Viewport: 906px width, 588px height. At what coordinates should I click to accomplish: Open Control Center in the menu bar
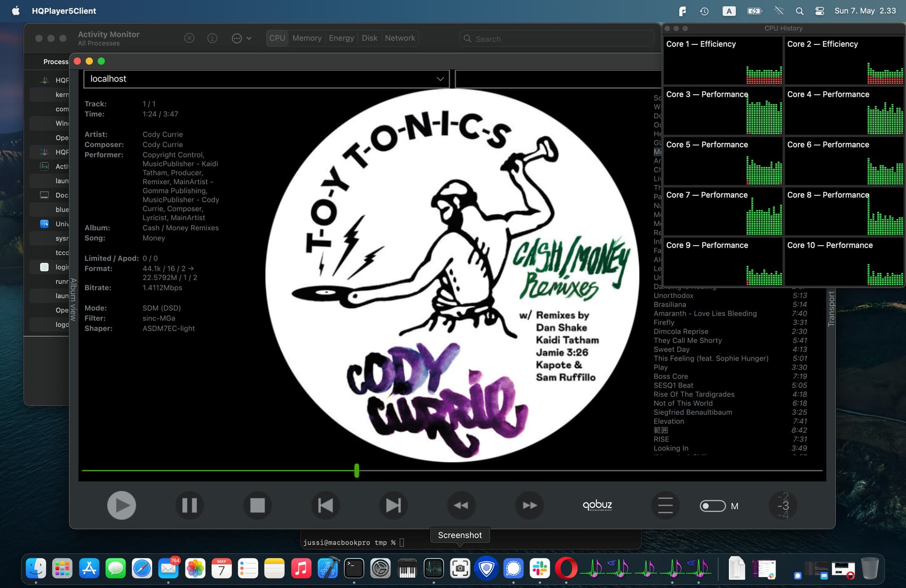[820, 11]
